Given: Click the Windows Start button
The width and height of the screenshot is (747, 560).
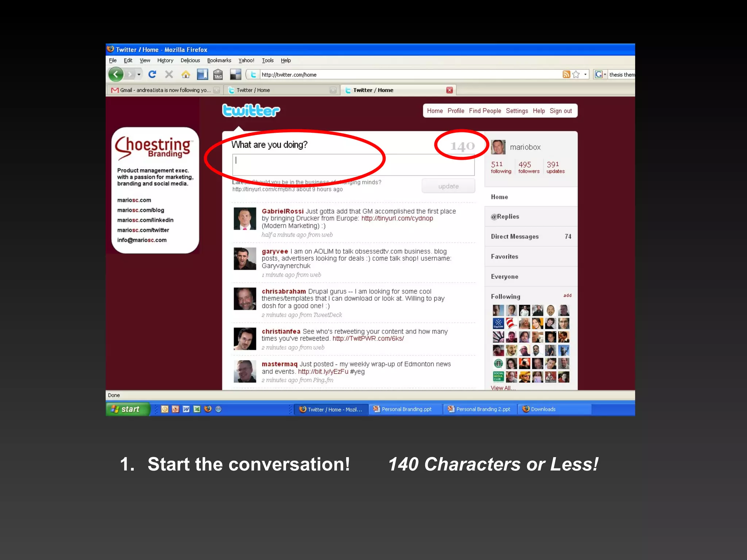Looking at the screenshot, I should pos(128,409).
